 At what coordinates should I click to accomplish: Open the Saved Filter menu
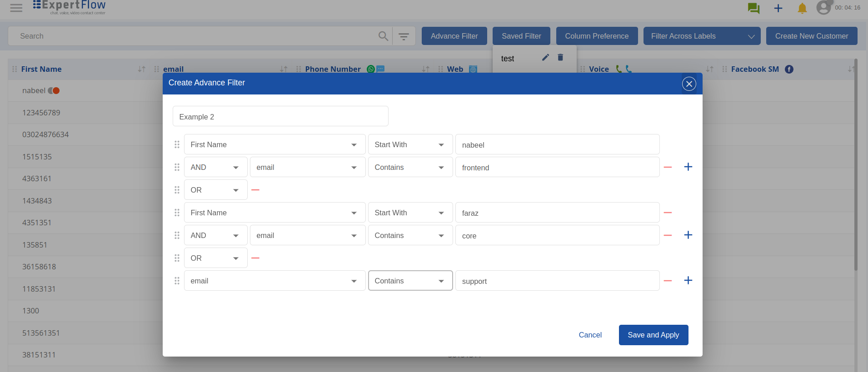[521, 36]
